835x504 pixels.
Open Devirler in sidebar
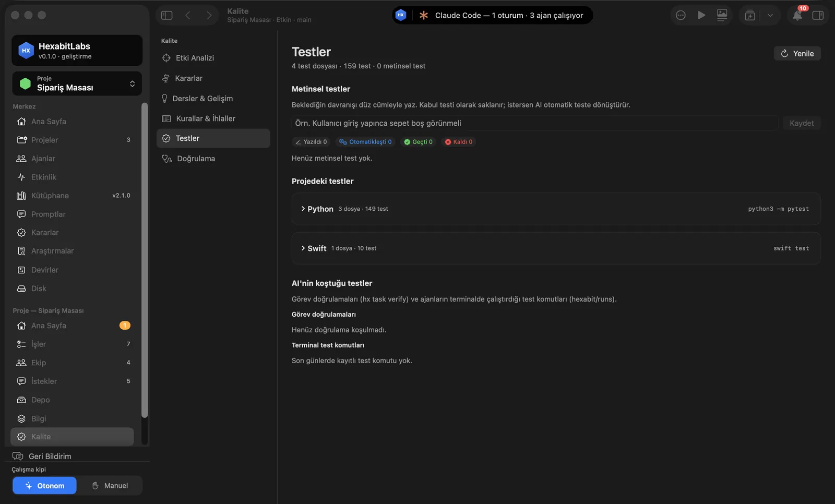73,270
